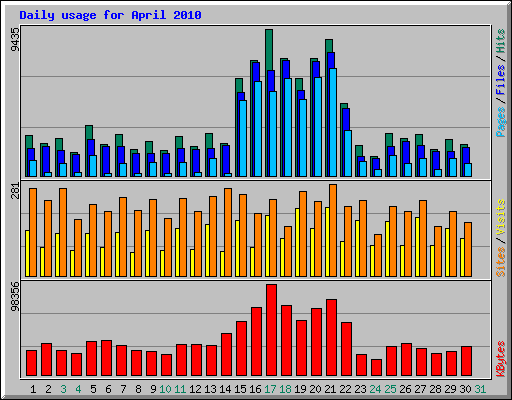Click green weekend day label 3
This screenshot has height=400, width=512.
63,389
